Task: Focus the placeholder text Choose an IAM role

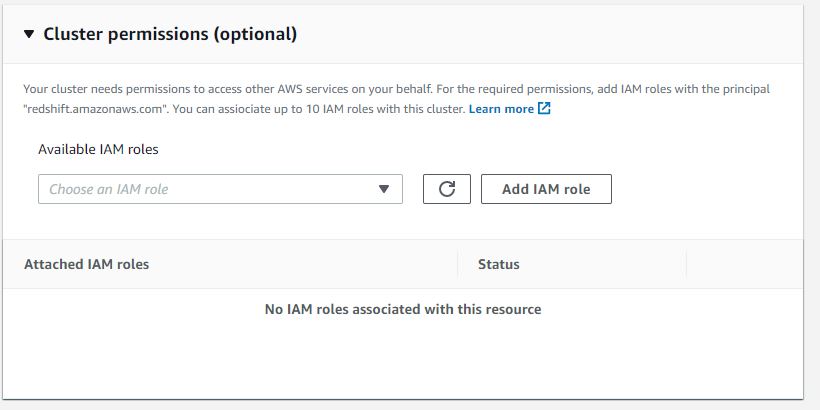Action: pos(109,189)
